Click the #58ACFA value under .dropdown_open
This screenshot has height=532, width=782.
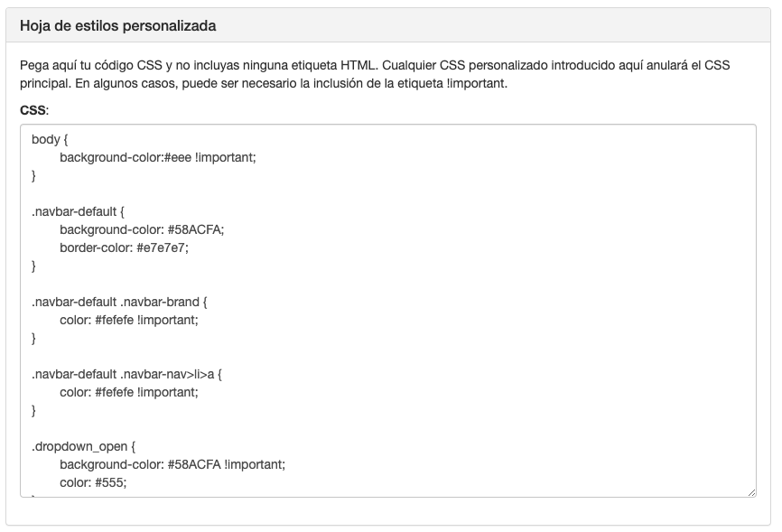[193, 464]
